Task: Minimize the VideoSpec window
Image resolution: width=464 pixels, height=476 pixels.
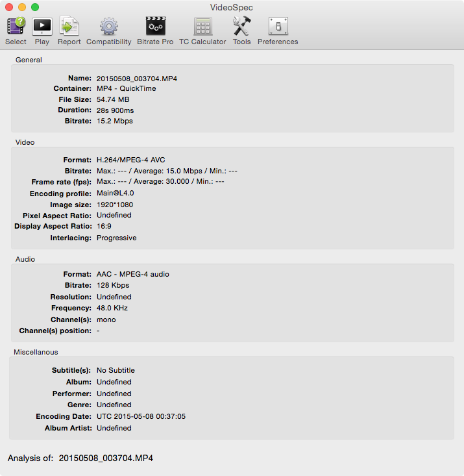Action: 22,7
